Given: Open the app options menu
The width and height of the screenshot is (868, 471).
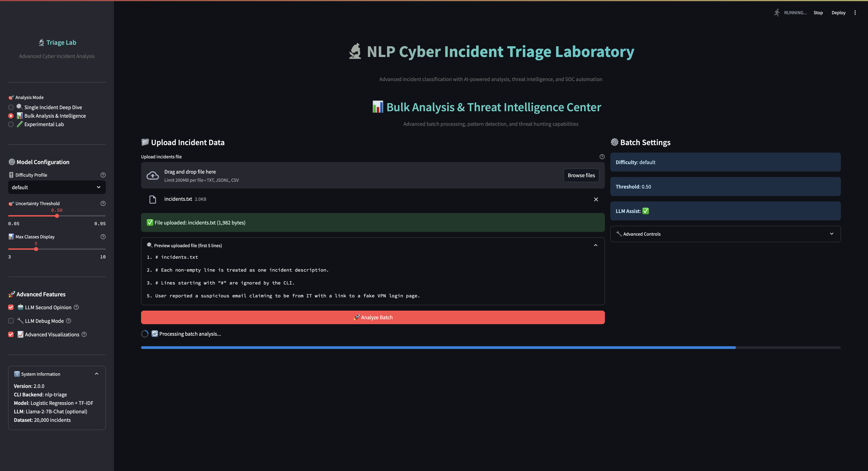Looking at the screenshot, I should click(855, 13).
